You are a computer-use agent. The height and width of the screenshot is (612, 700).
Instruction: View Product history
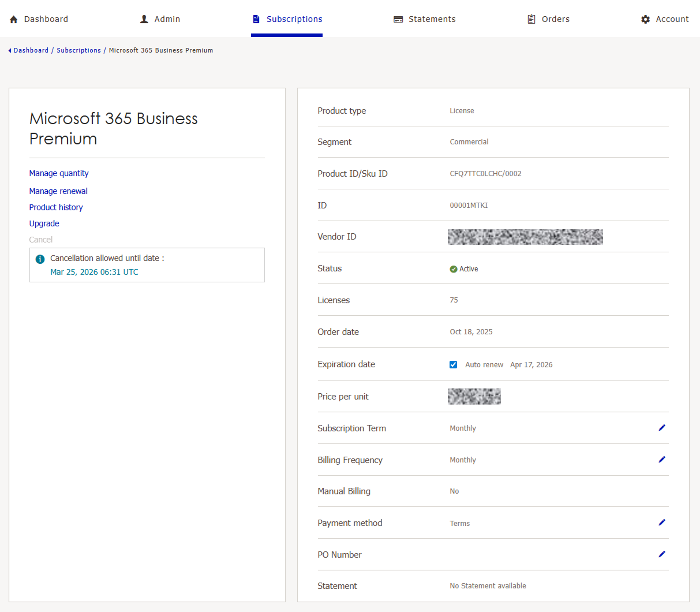coord(56,207)
